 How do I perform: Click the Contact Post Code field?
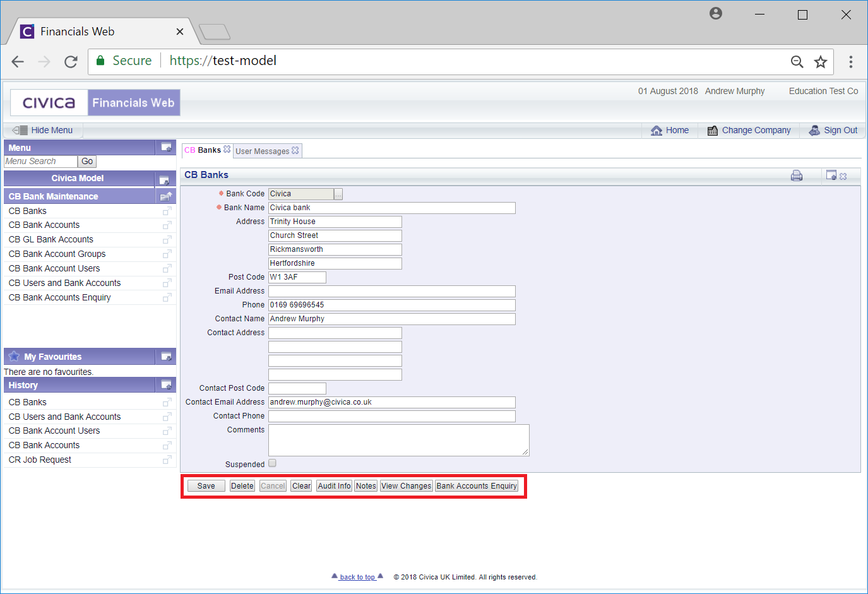coord(297,389)
